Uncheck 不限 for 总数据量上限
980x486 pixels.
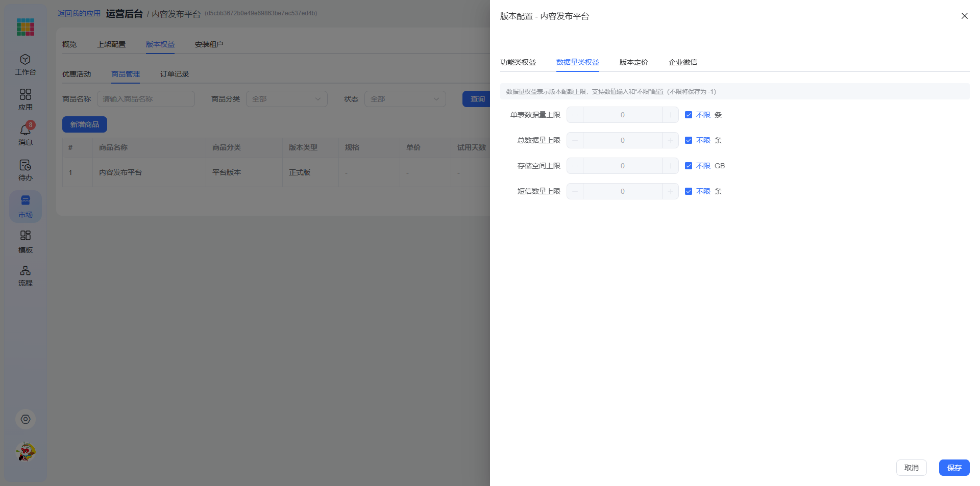(x=689, y=140)
